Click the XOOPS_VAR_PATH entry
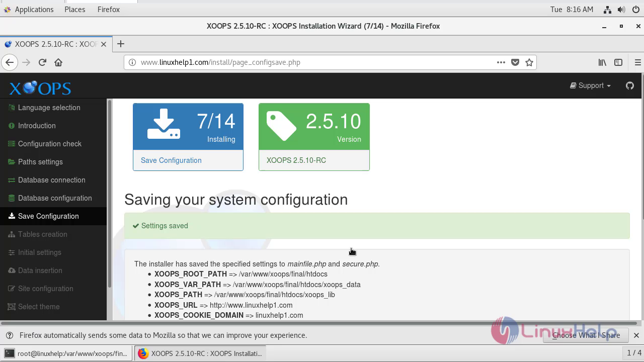Image resolution: width=644 pixels, height=362 pixels. click(x=258, y=285)
